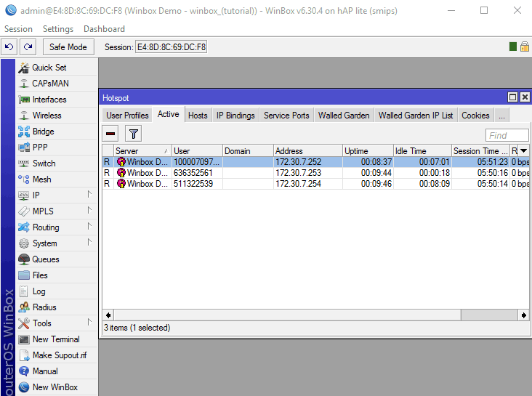The height and width of the screenshot is (396, 532).
Task: Open the Interfaces icon
Action: point(24,100)
